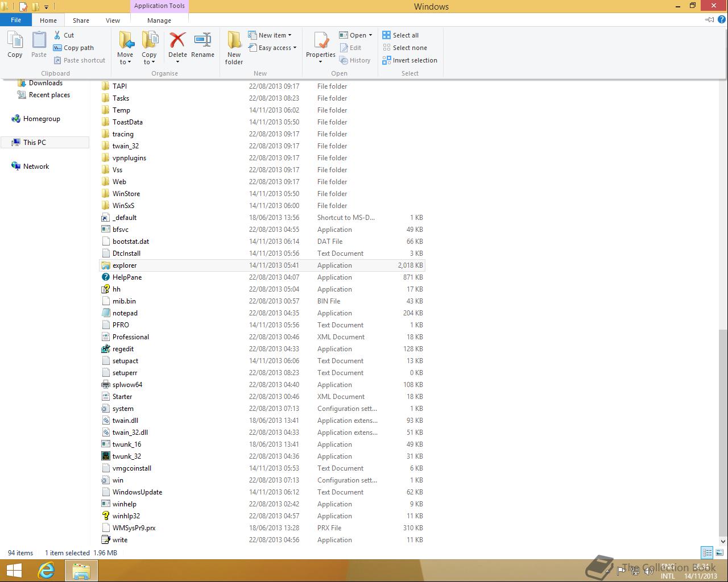728x582 pixels.
Task: Switch to the Manage tab
Action: pyautogui.click(x=159, y=20)
